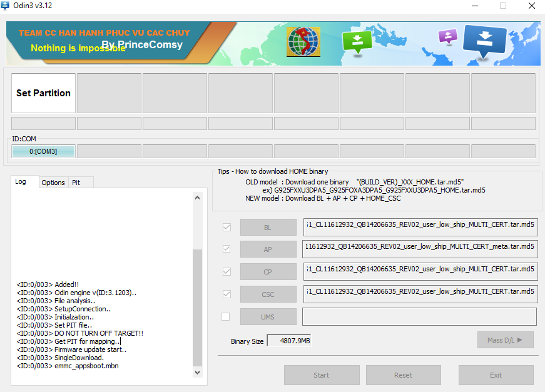Click the AP file button
Screen dimensions: 545x392
(x=268, y=249)
